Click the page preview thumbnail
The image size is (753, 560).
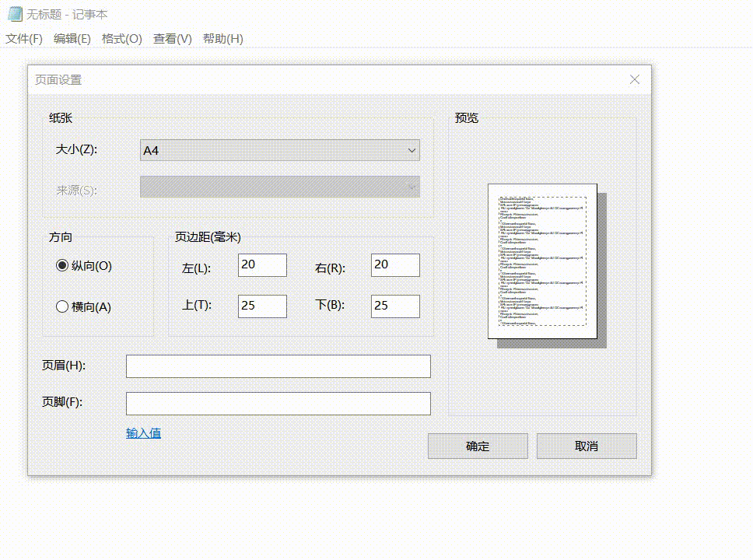542,261
